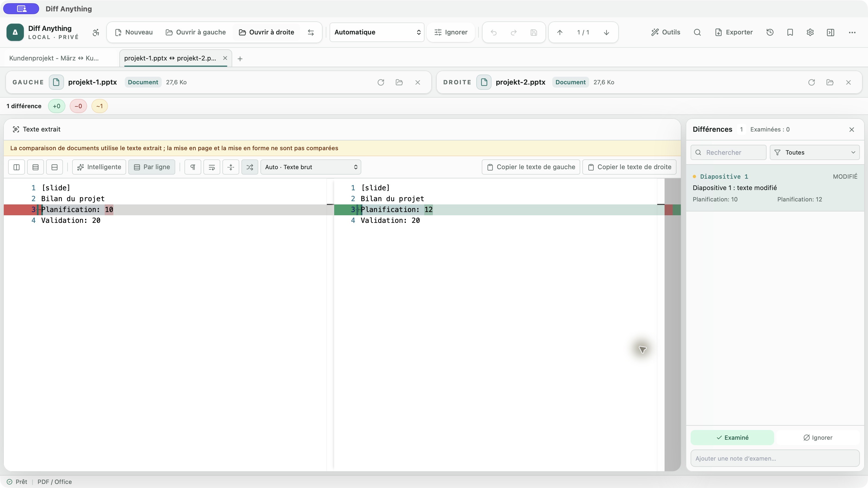Open the settings gear
The image size is (868, 488).
point(810,32)
